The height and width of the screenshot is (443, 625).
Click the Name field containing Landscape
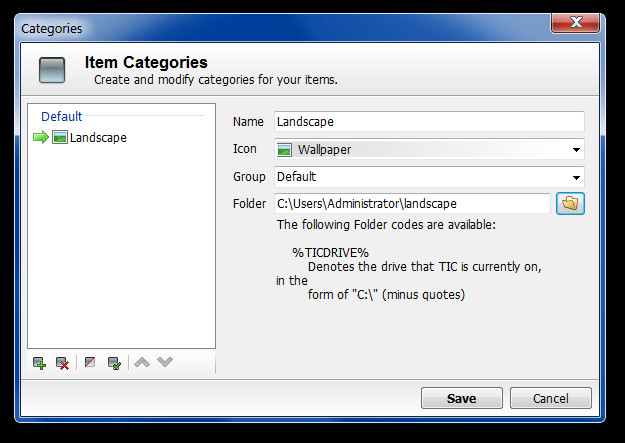tap(428, 121)
